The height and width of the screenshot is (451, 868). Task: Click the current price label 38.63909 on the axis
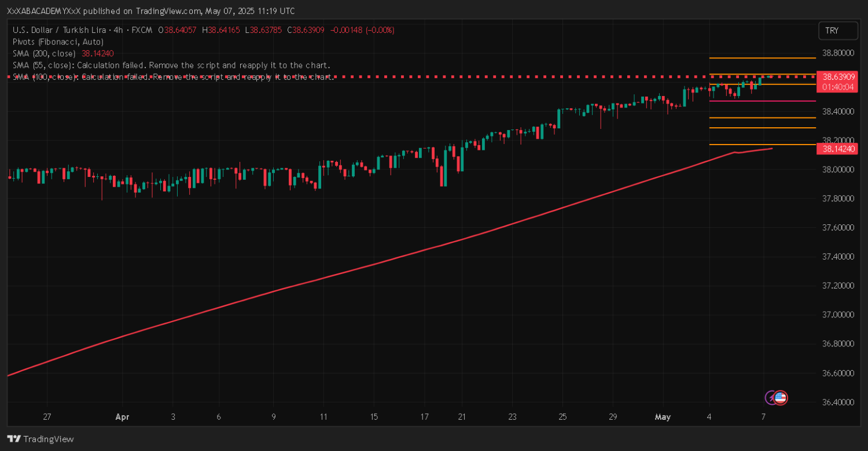pos(838,76)
